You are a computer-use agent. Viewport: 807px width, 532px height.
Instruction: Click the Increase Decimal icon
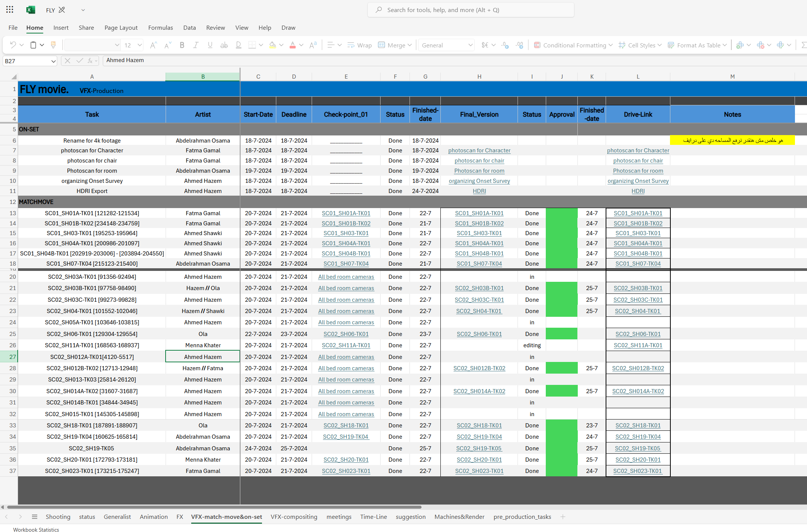[505, 45]
